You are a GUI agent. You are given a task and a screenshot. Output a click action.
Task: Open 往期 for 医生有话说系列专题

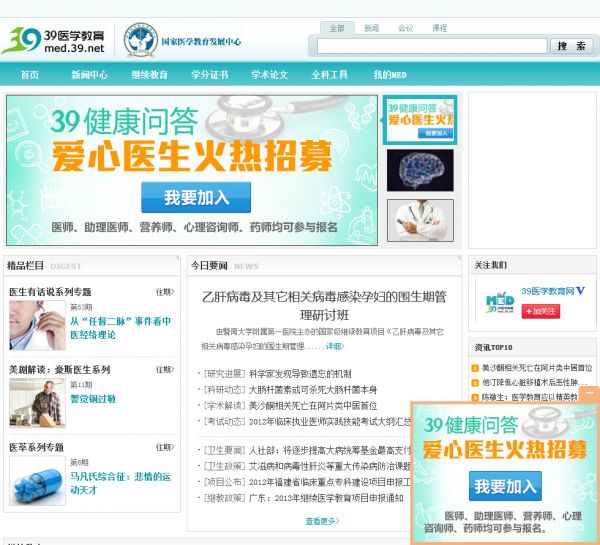[x=165, y=292]
